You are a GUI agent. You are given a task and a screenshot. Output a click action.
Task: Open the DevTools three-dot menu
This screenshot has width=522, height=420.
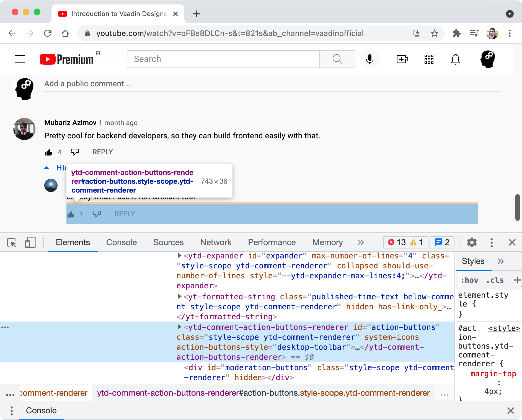492,242
